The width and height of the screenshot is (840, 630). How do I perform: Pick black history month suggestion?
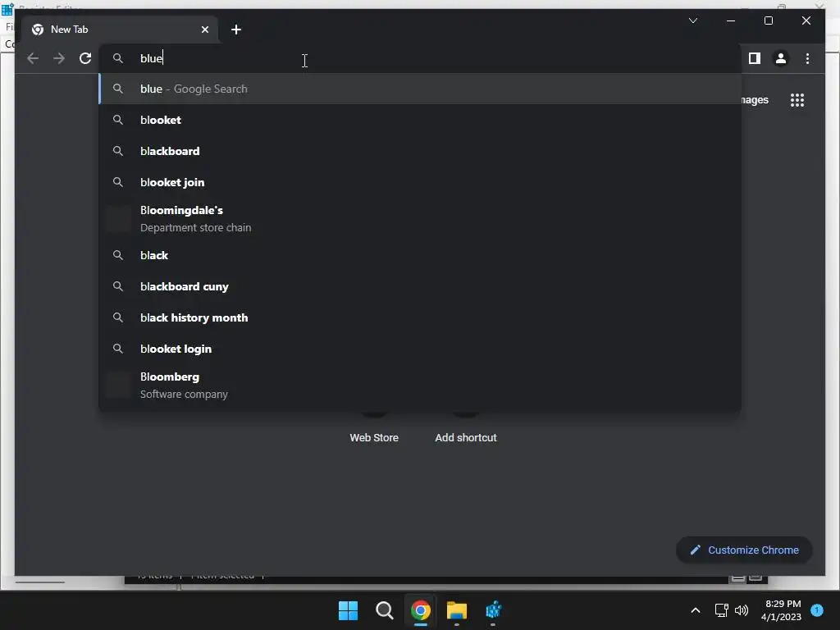pyautogui.click(x=421, y=317)
